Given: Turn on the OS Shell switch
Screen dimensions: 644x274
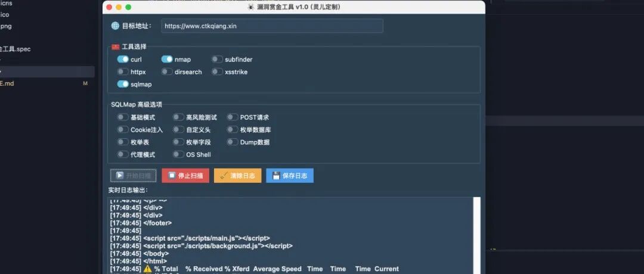Looking at the screenshot, I should pos(178,155).
